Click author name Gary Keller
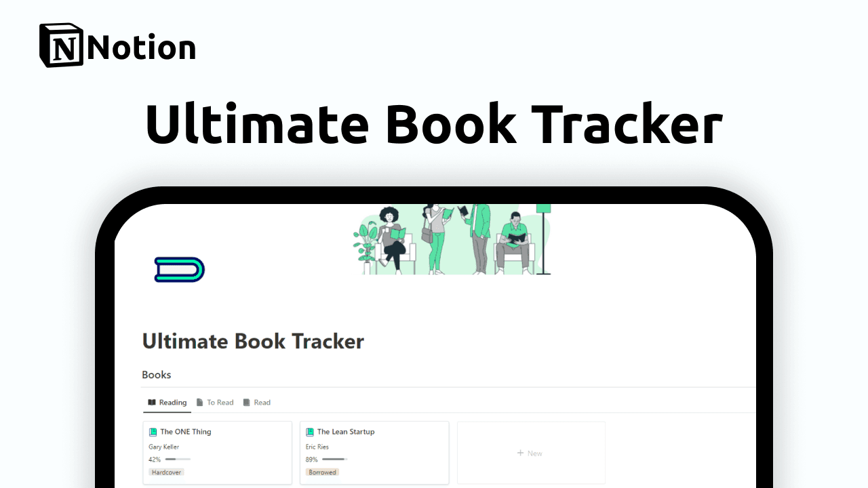This screenshot has height=488, width=868. [x=164, y=447]
